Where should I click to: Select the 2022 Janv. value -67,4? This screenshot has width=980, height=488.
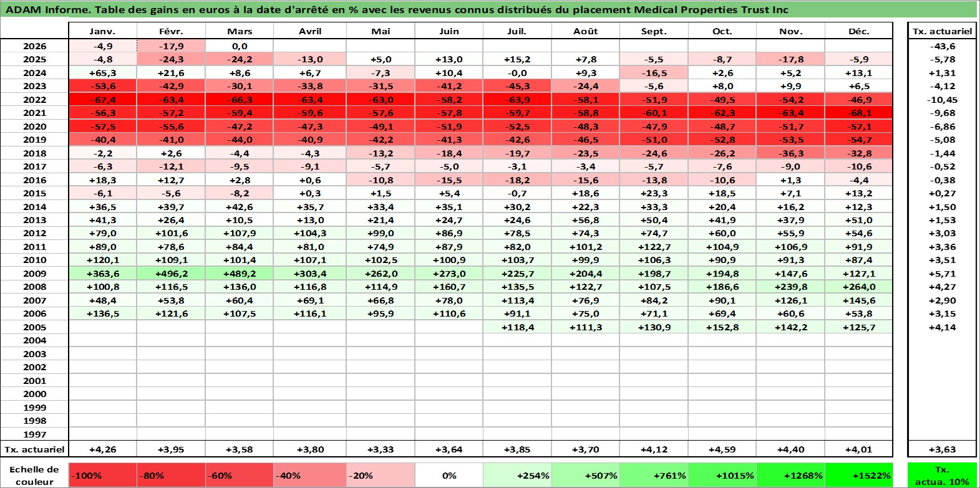[102, 100]
